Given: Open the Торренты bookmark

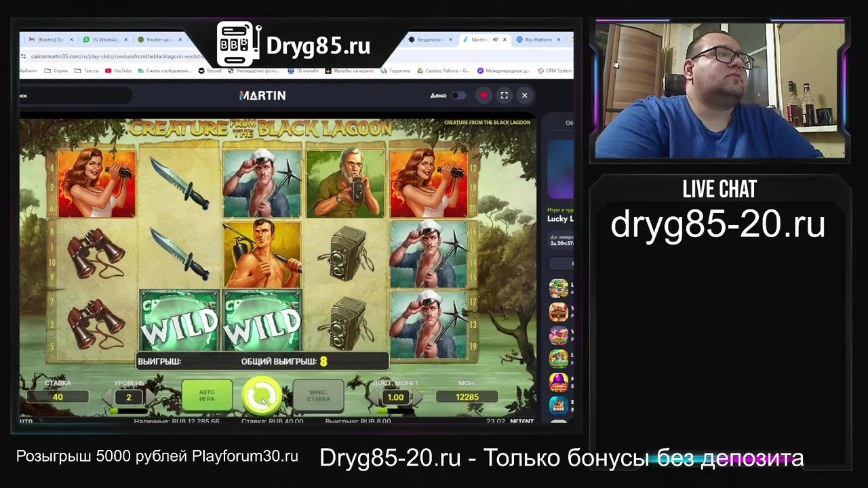Looking at the screenshot, I should click(395, 70).
